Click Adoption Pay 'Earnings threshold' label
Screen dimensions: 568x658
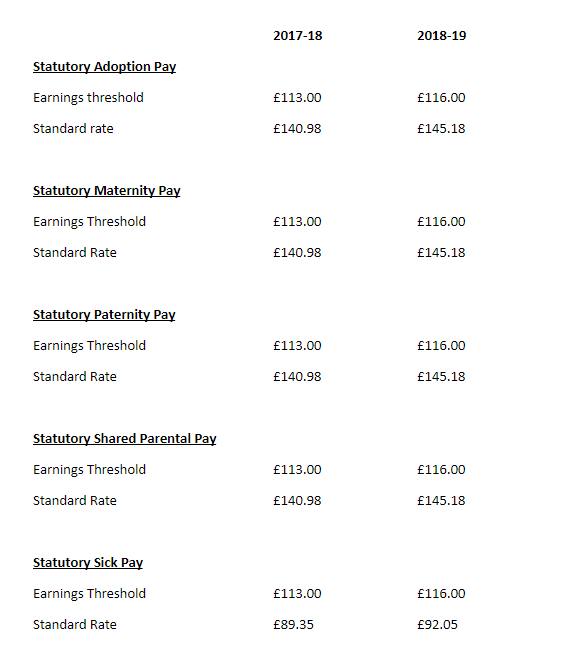tap(88, 98)
